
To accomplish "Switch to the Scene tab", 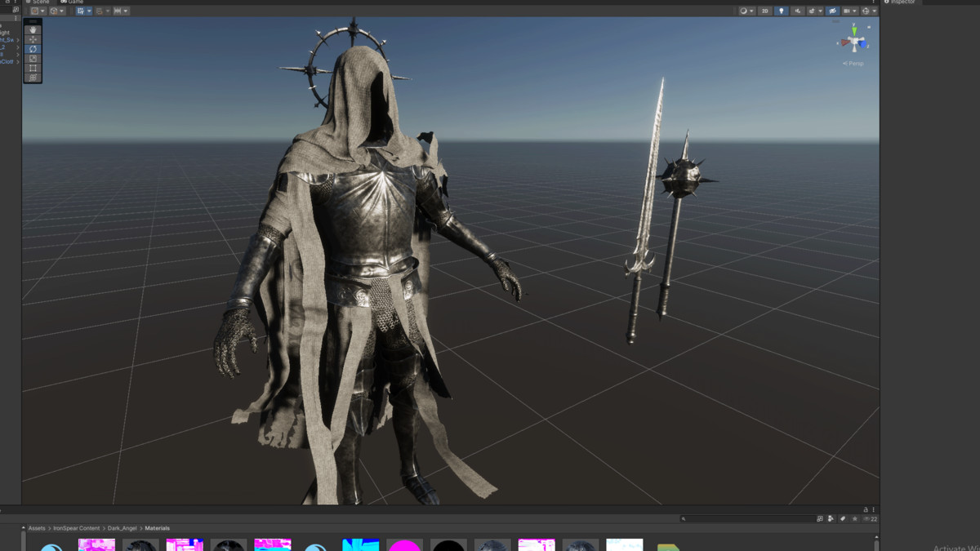I will click(37, 2).
